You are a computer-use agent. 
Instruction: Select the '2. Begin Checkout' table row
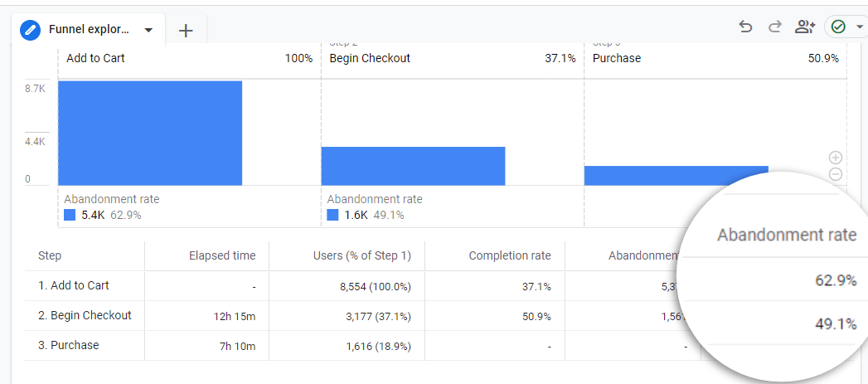(x=85, y=315)
